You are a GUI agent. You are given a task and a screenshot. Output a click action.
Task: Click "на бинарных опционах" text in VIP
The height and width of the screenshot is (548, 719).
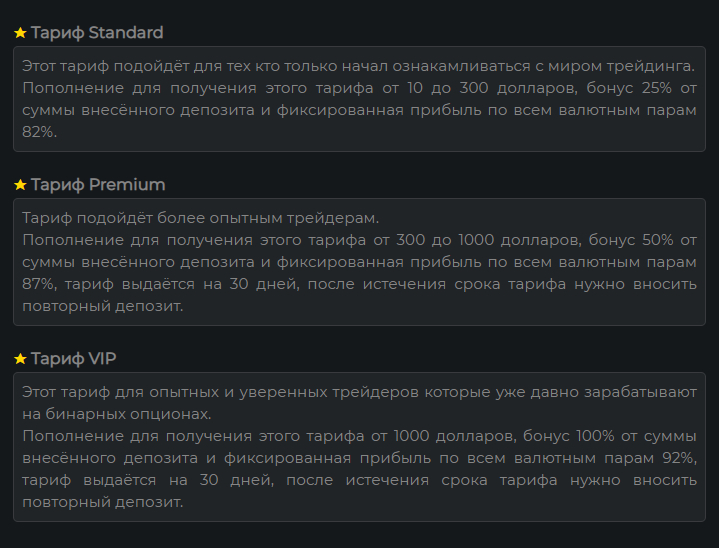tap(115, 414)
